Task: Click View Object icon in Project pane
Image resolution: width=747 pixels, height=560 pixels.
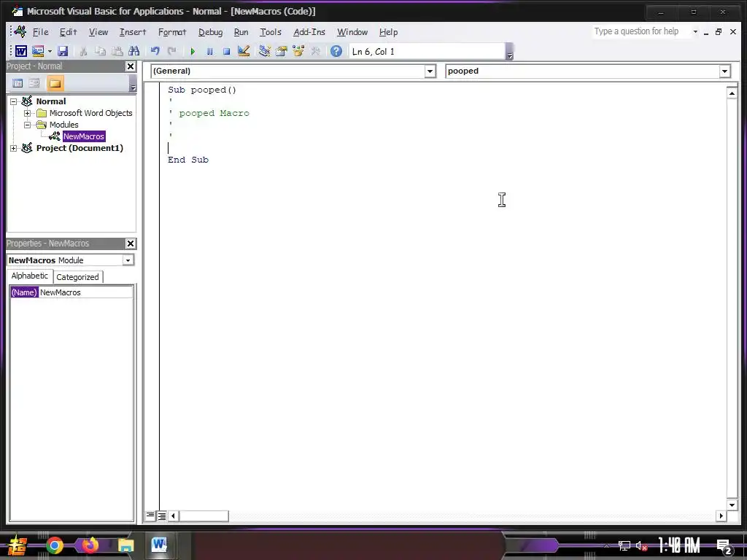Action: click(34, 83)
